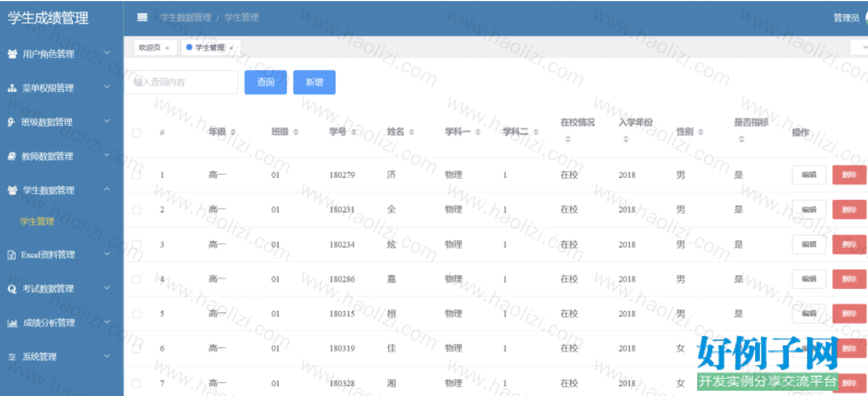The image size is (868, 396).
Task: Click the 班级数据管理 sidebar icon
Action: tap(11, 122)
